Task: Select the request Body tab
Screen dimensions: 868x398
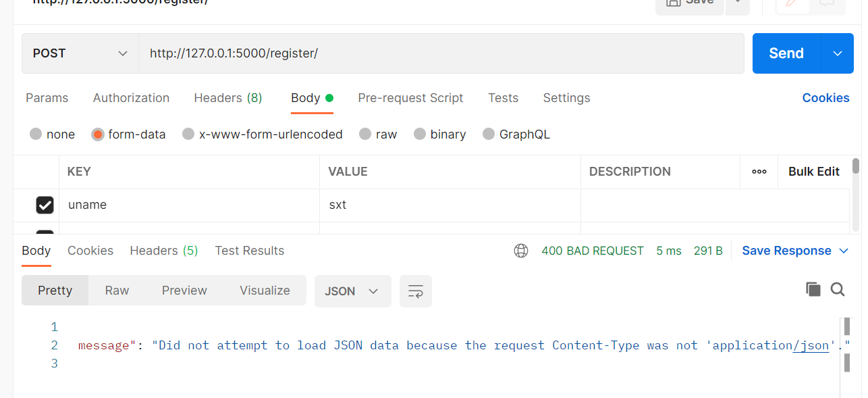Action: 312,98
